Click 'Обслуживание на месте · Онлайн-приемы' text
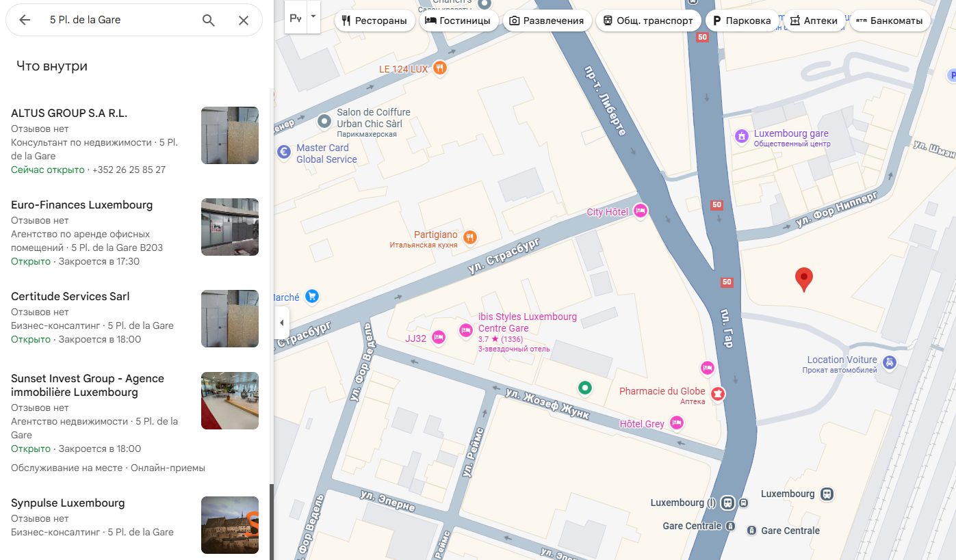The width and height of the screenshot is (956, 560). coord(108,468)
